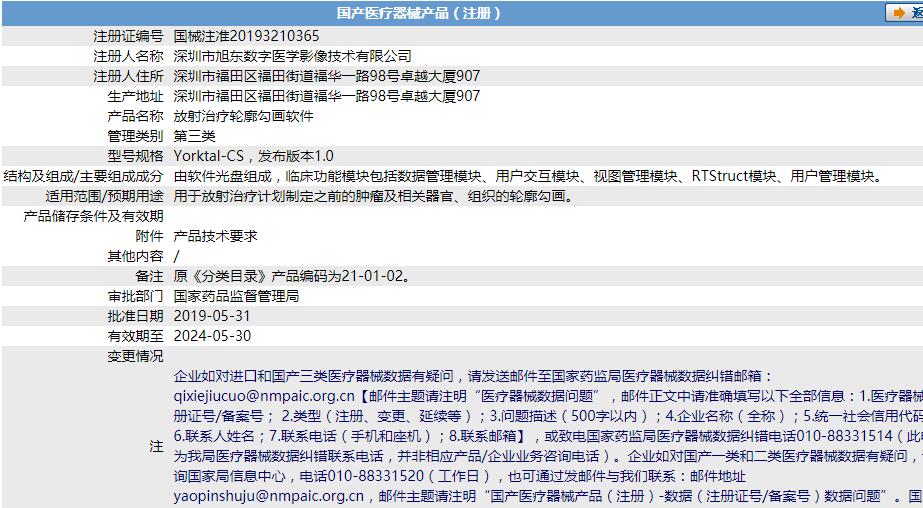Click the 生产地址 address value
This screenshot has width=923, height=508.
click(326, 96)
